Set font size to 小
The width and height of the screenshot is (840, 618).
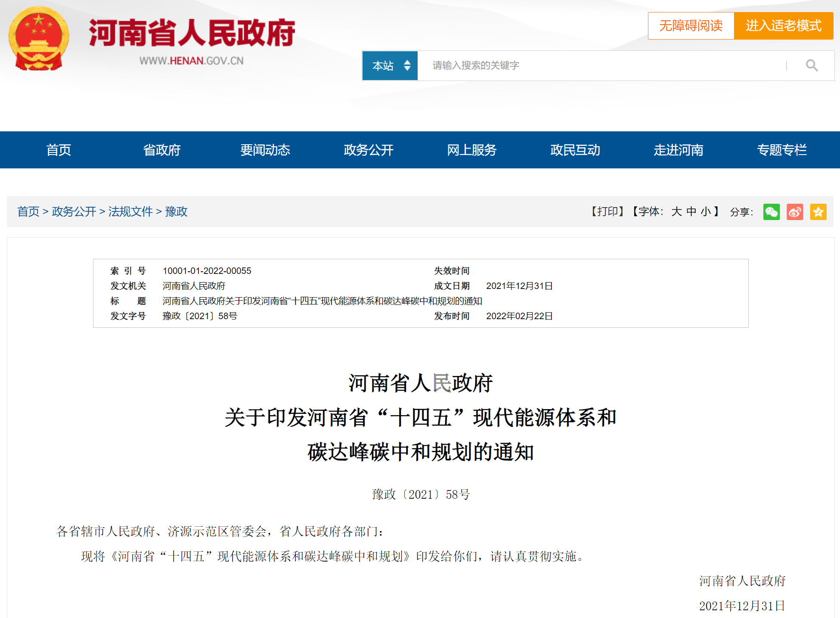706,211
